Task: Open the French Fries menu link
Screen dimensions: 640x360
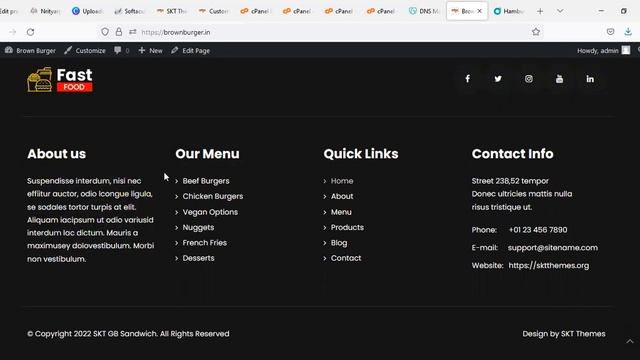Action: tap(204, 243)
